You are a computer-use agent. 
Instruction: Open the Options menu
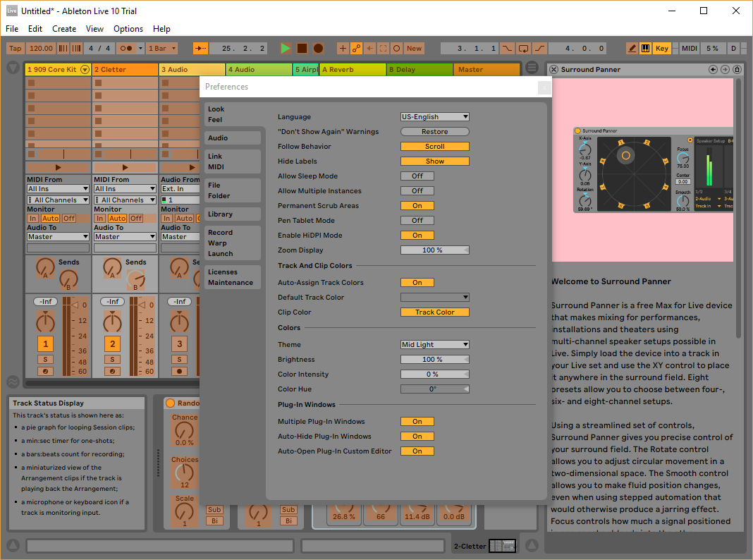pos(128,29)
